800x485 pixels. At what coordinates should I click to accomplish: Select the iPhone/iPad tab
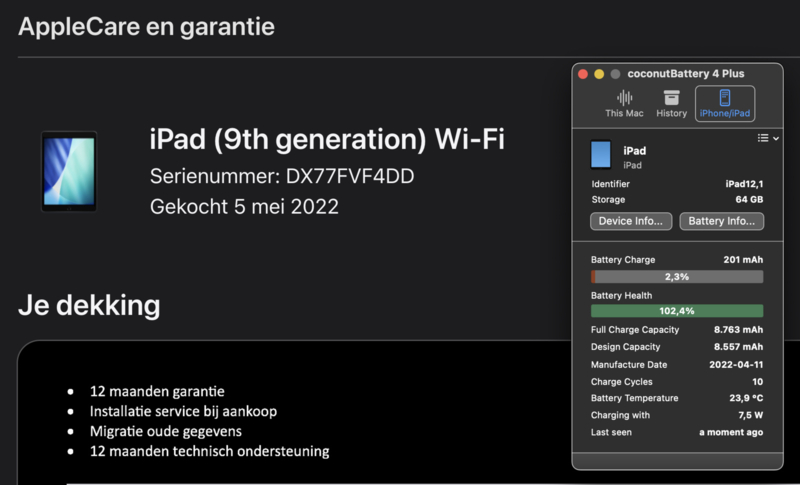[725, 104]
